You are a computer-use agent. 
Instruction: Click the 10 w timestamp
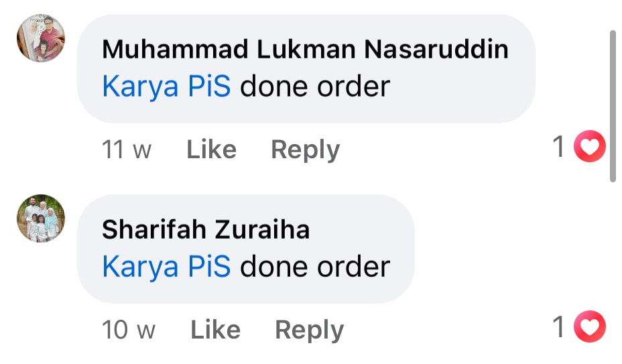[x=129, y=329]
